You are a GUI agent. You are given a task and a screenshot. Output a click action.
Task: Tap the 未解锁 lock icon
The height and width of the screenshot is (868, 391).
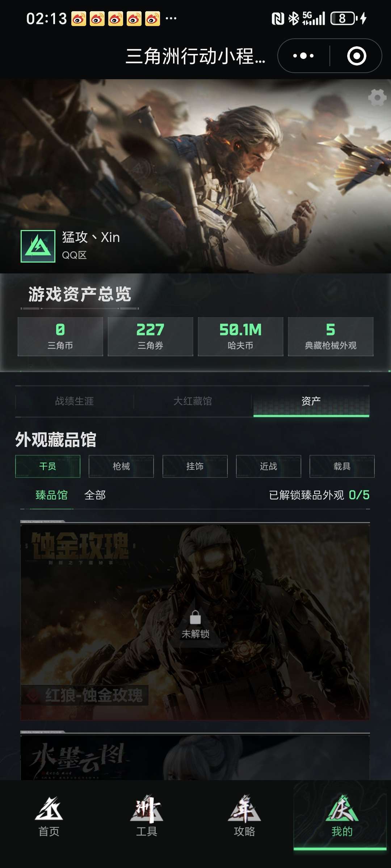195,617
